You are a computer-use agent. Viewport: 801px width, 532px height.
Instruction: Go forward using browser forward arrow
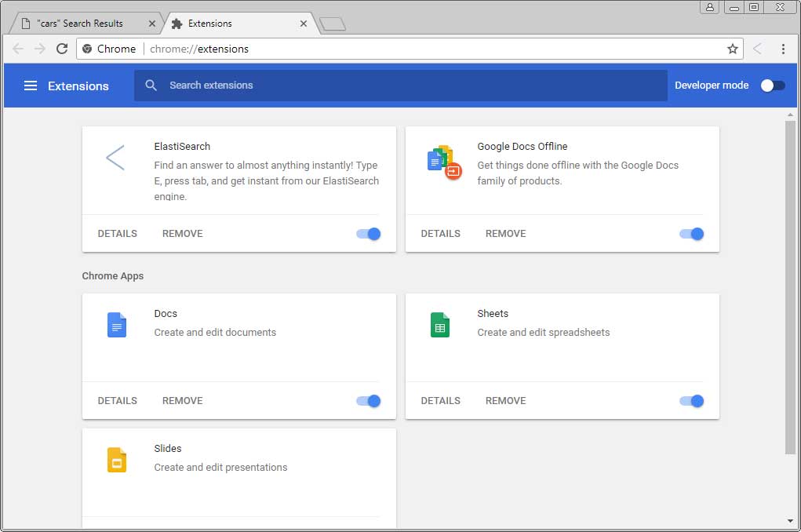point(40,49)
